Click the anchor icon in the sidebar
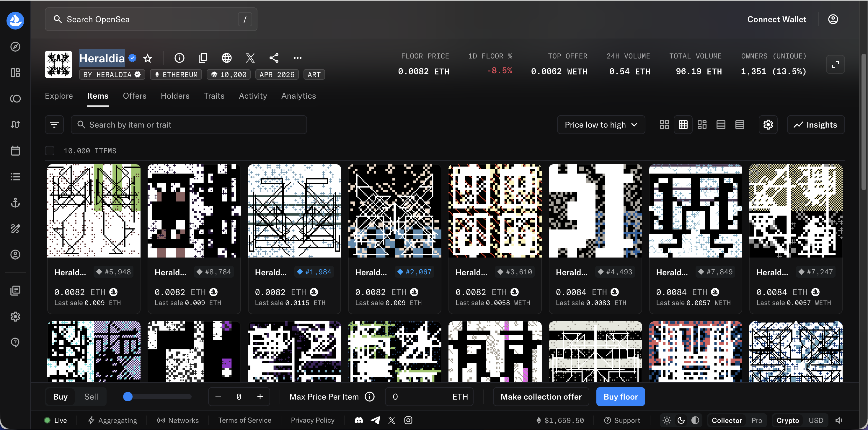Screen dimensions: 868x430 pyautogui.click(x=15, y=203)
